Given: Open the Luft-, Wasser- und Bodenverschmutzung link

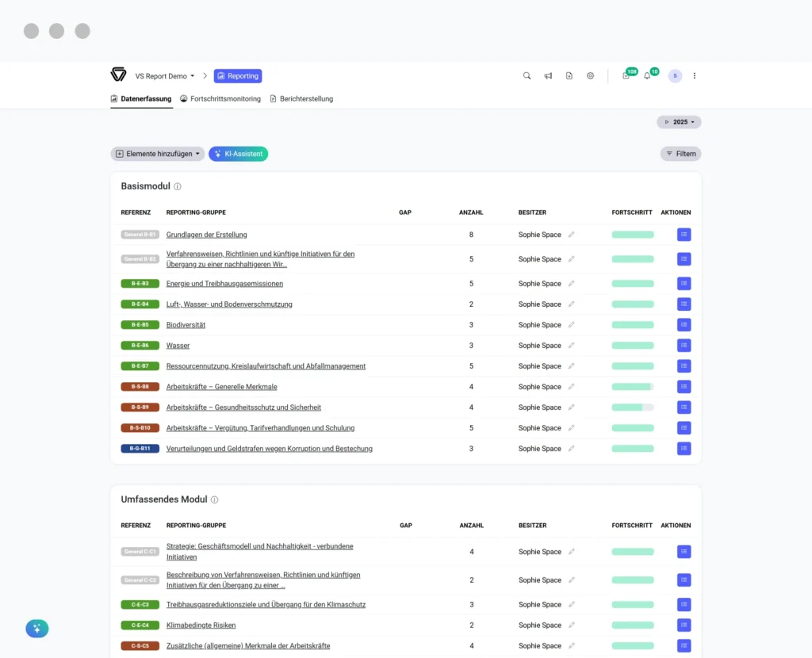Looking at the screenshot, I should pyautogui.click(x=229, y=304).
